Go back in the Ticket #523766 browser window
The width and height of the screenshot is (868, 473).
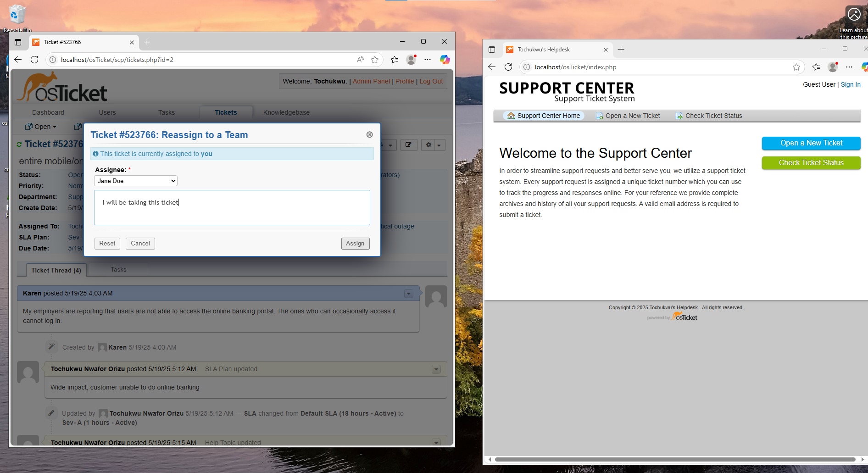[18, 60]
